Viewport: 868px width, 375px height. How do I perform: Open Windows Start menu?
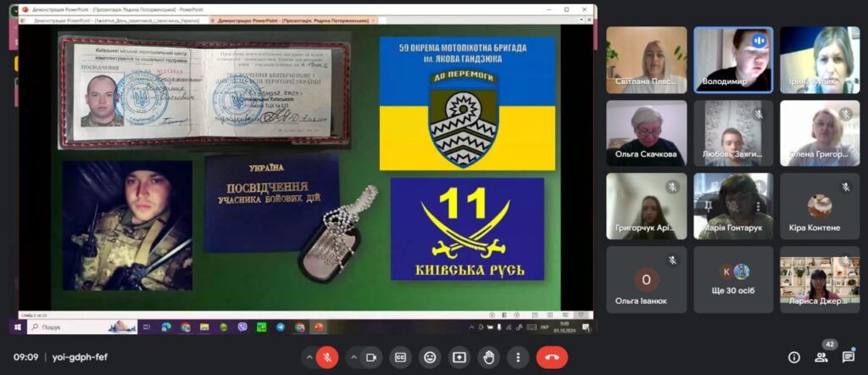17,327
